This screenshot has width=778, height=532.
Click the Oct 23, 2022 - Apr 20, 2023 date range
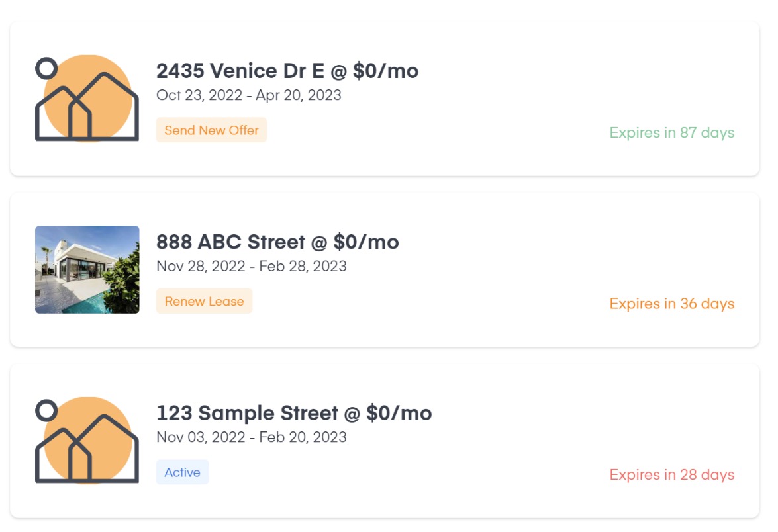248,95
